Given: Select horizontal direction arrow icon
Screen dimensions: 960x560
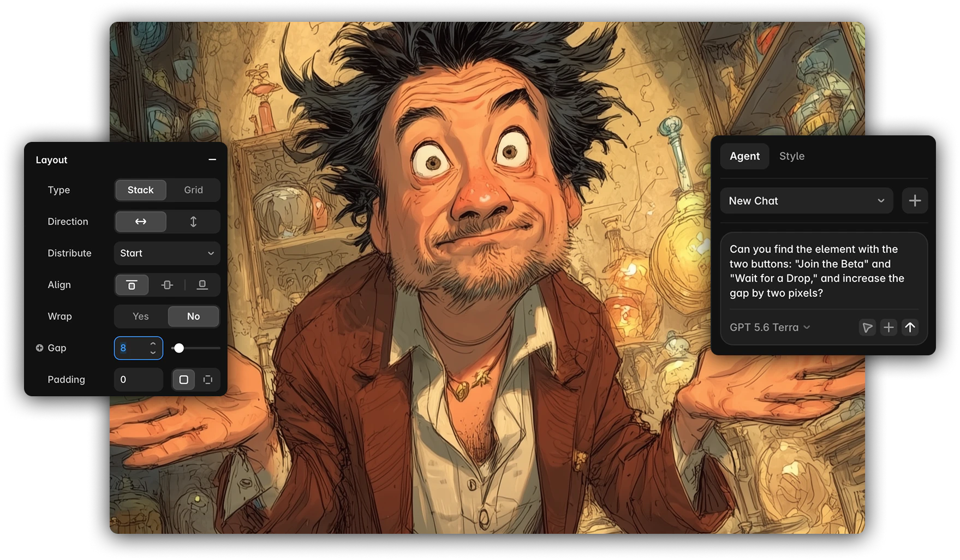Looking at the screenshot, I should pyautogui.click(x=140, y=222).
